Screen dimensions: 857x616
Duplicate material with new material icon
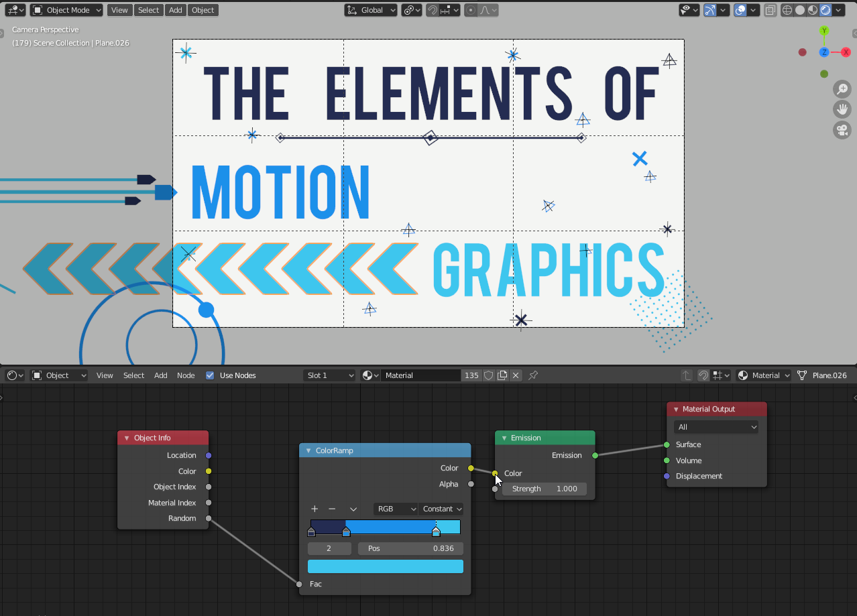click(x=502, y=375)
